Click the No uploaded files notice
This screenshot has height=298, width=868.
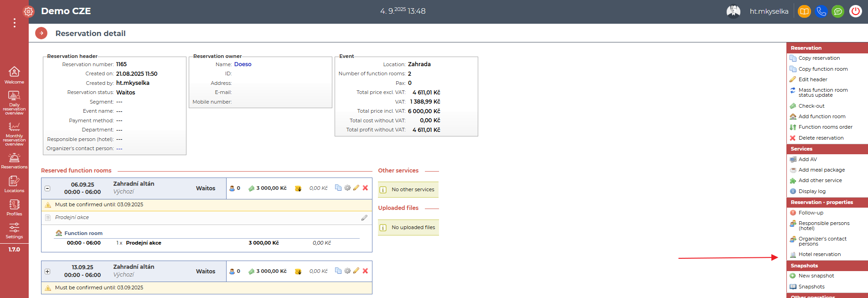click(408, 227)
